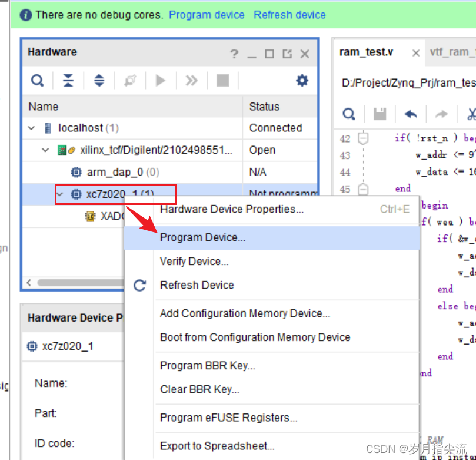Viewport: 476px width, 460px height.
Task: Select Refresh Device in context menu
Action: pos(272,285)
